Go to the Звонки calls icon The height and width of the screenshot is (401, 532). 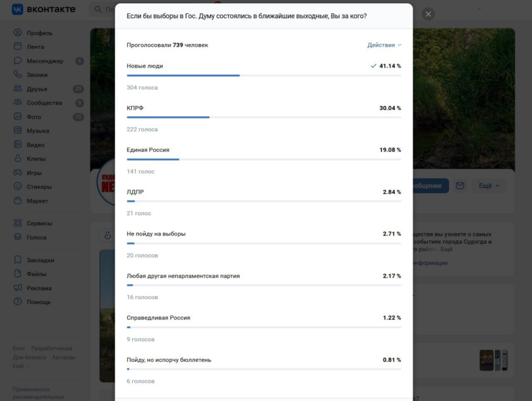[18, 74]
